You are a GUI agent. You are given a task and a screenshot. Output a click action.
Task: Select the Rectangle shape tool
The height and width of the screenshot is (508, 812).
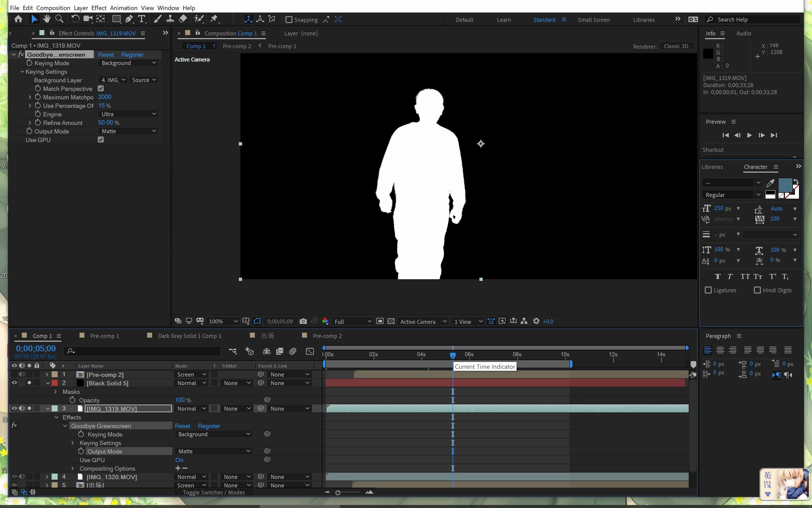click(117, 19)
